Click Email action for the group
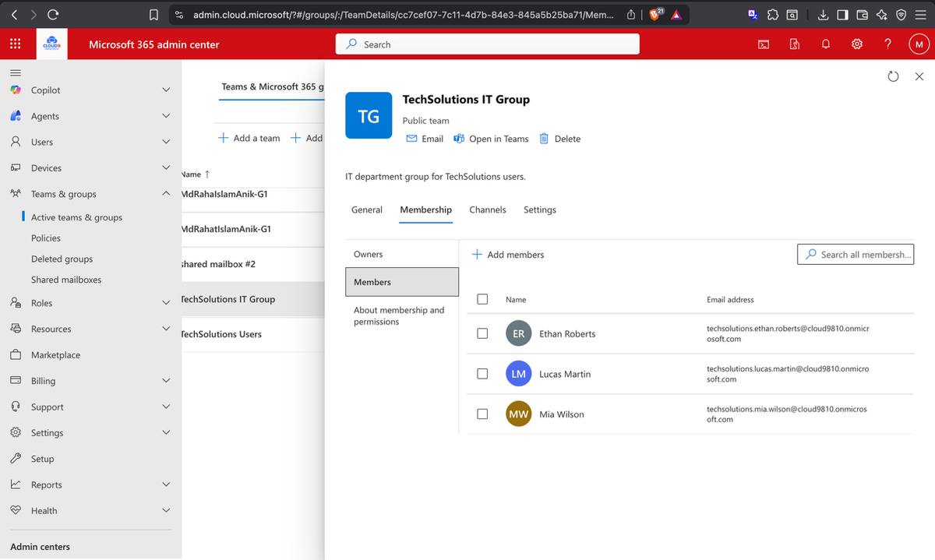Image resolution: width=935 pixels, height=560 pixels. pyautogui.click(x=425, y=139)
